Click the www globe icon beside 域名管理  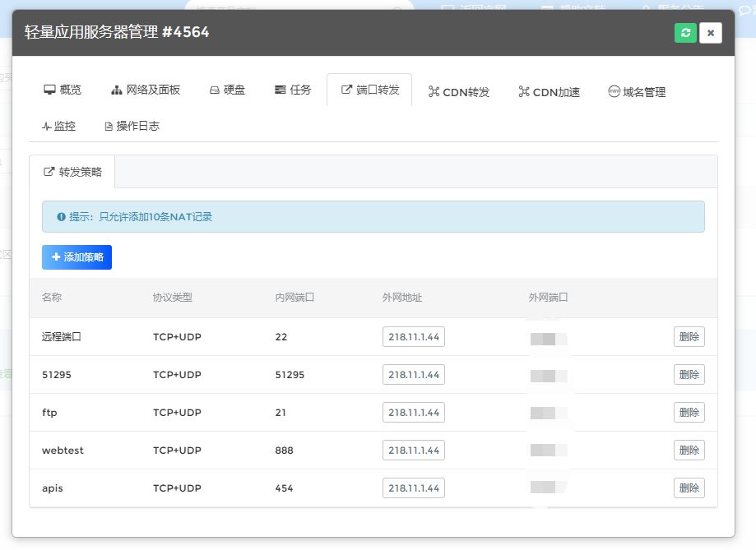point(614,91)
